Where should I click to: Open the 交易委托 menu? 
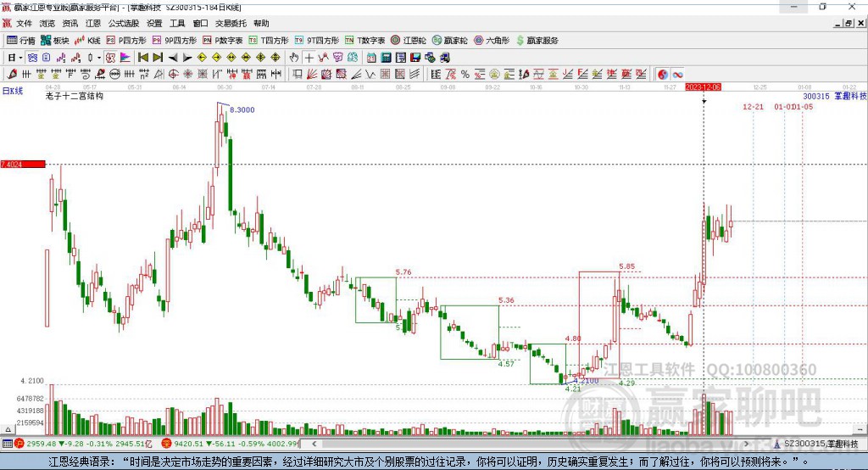click(x=231, y=23)
